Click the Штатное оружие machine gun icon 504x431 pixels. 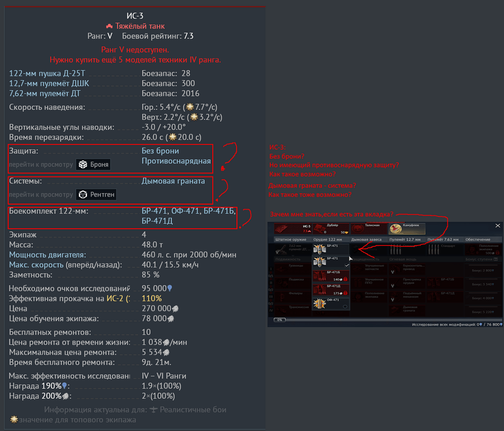282,250
